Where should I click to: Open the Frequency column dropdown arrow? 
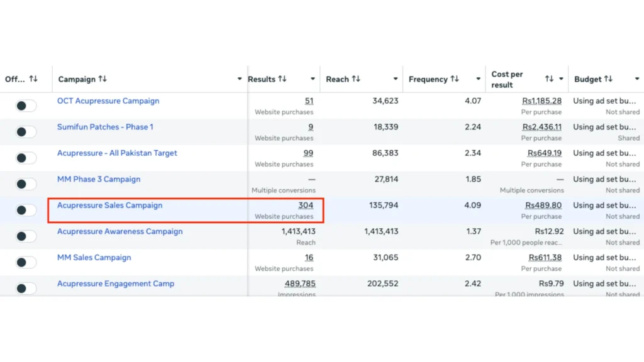click(478, 79)
